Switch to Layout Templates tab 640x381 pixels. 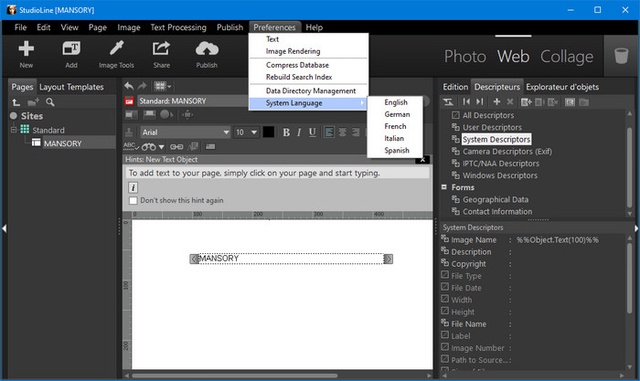click(x=71, y=87)
